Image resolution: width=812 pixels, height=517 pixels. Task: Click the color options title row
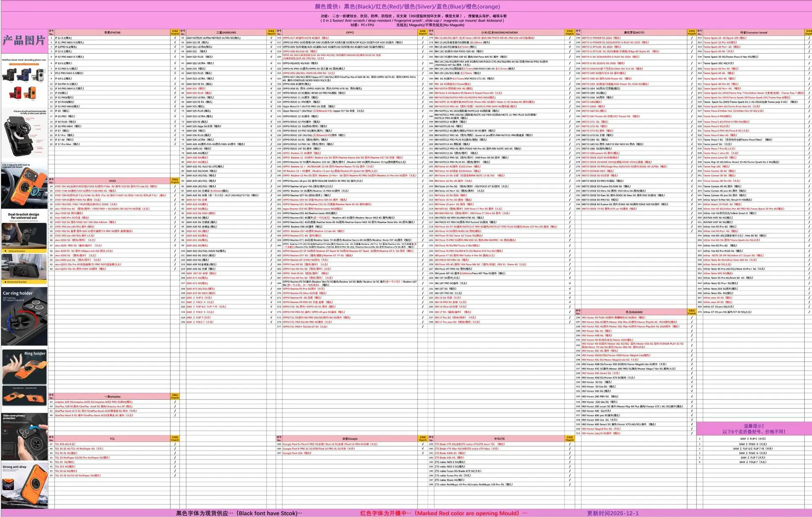tap(407, 6)
